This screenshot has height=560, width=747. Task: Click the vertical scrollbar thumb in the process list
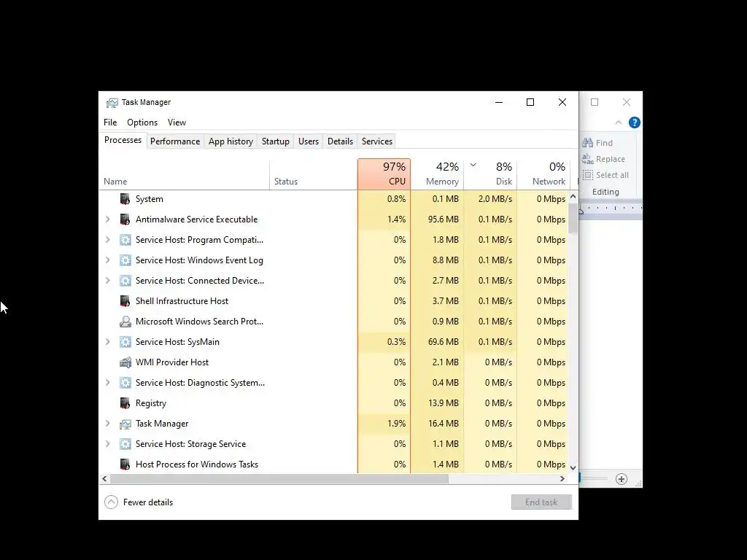coord(573,218)
